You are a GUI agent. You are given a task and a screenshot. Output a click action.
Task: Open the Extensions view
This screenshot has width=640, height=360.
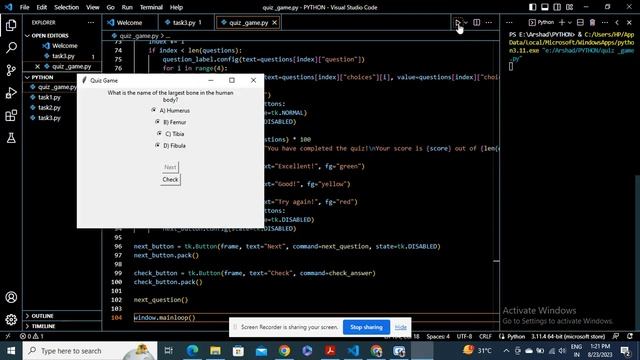(11, 116)
